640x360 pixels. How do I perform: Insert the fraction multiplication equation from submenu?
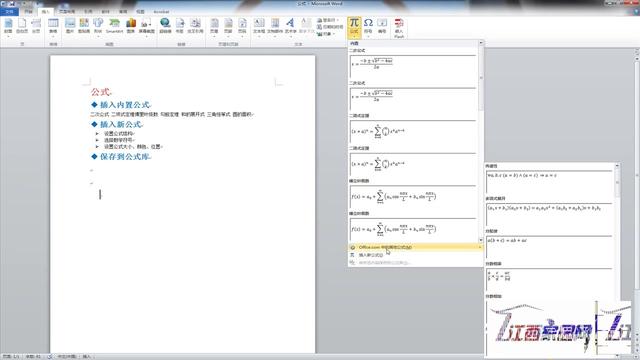coord(549,279)
